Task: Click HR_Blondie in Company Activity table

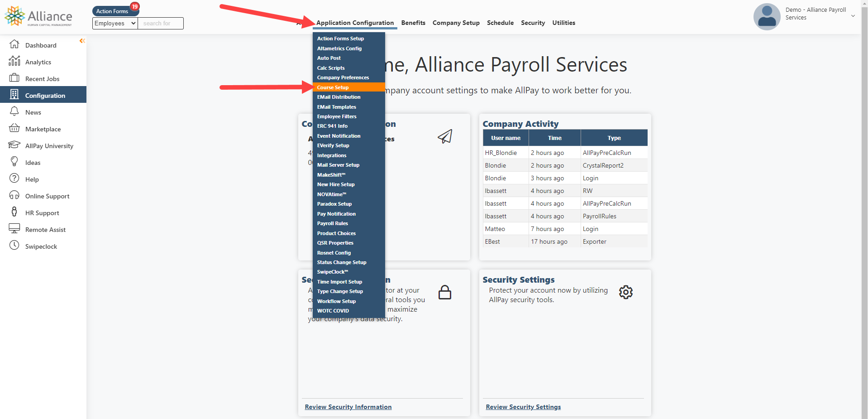Action: click(x=501, y=153)
